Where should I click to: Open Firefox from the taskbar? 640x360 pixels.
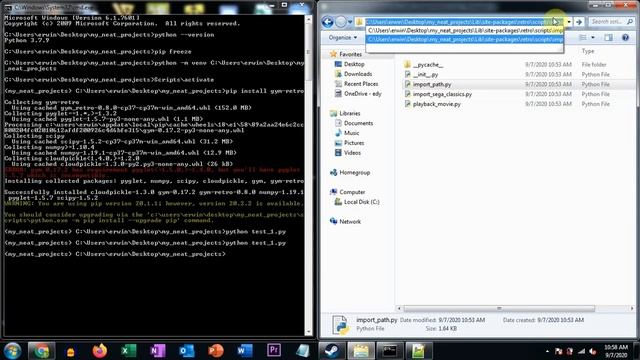click(99, 351)
